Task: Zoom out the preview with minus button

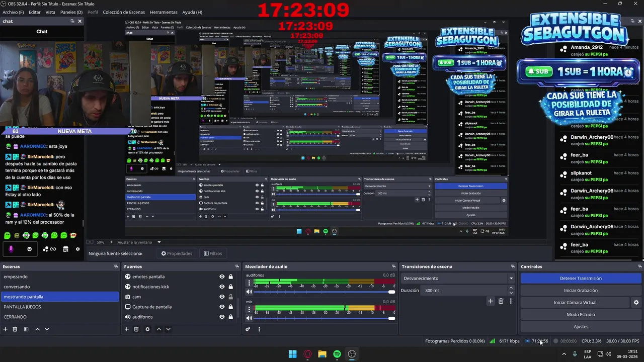Action: pyautogui.click(x=90, y=242)
